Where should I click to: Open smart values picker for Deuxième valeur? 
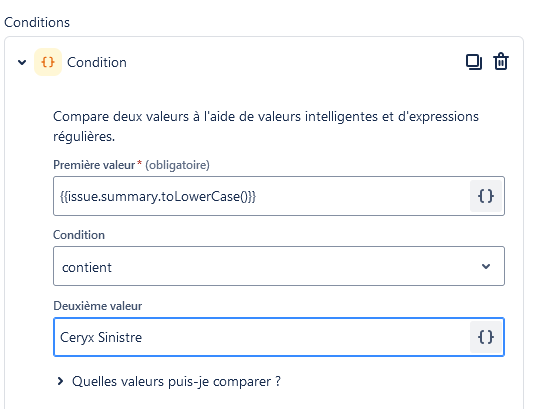tap(486, 337)
